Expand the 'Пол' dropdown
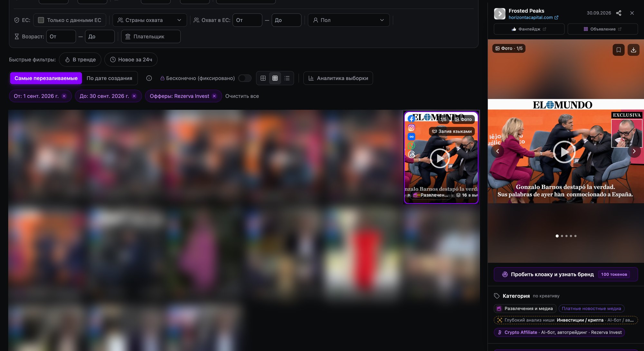The image size is (644, 351). (349, 20)
